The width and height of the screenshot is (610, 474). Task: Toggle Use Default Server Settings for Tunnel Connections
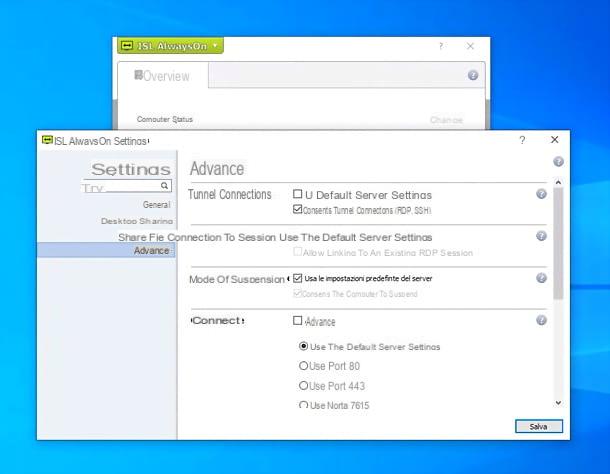coord(298,194)
